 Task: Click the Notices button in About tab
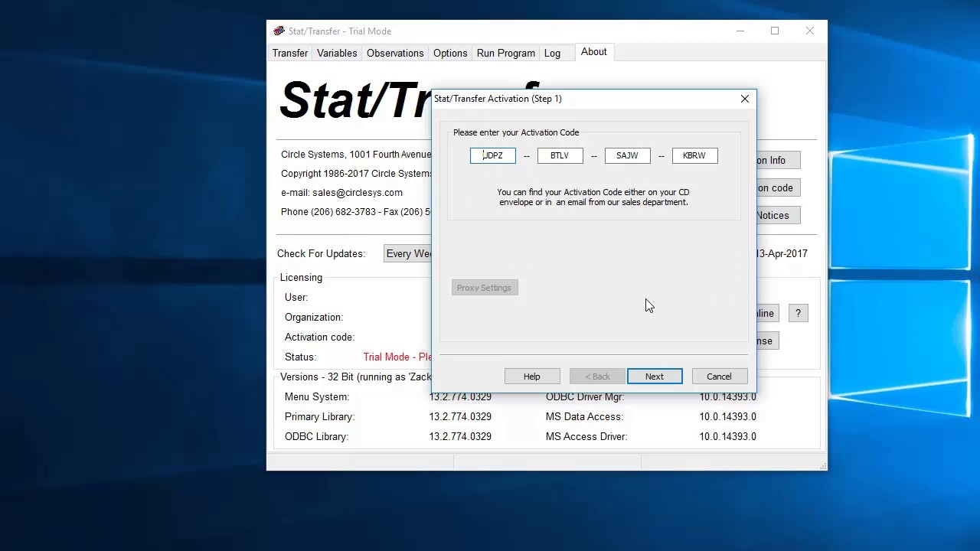pos(778,215)
